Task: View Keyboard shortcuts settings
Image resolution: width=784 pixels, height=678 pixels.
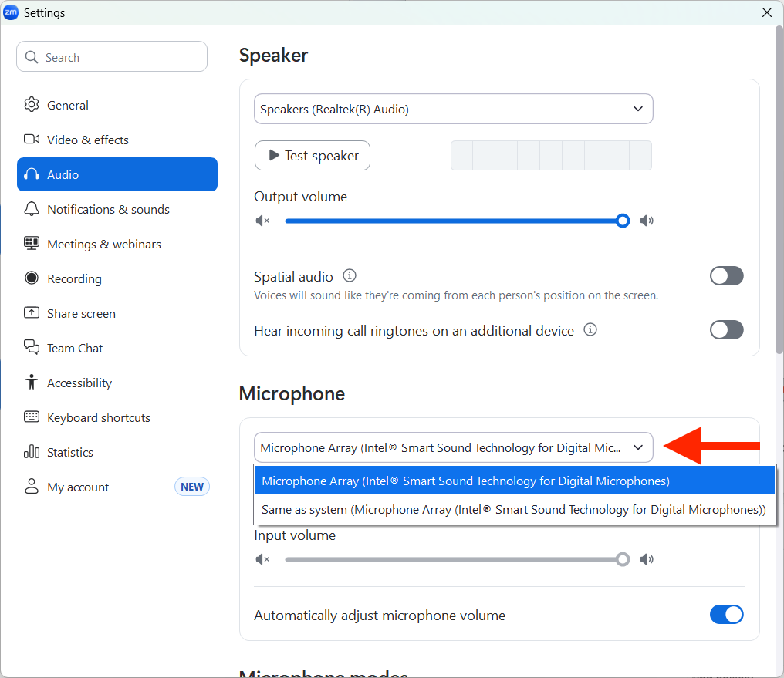Action: tap(117, 418)
